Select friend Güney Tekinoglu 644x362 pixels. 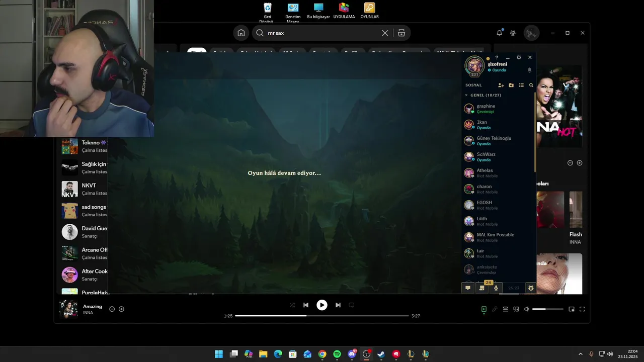498,141
